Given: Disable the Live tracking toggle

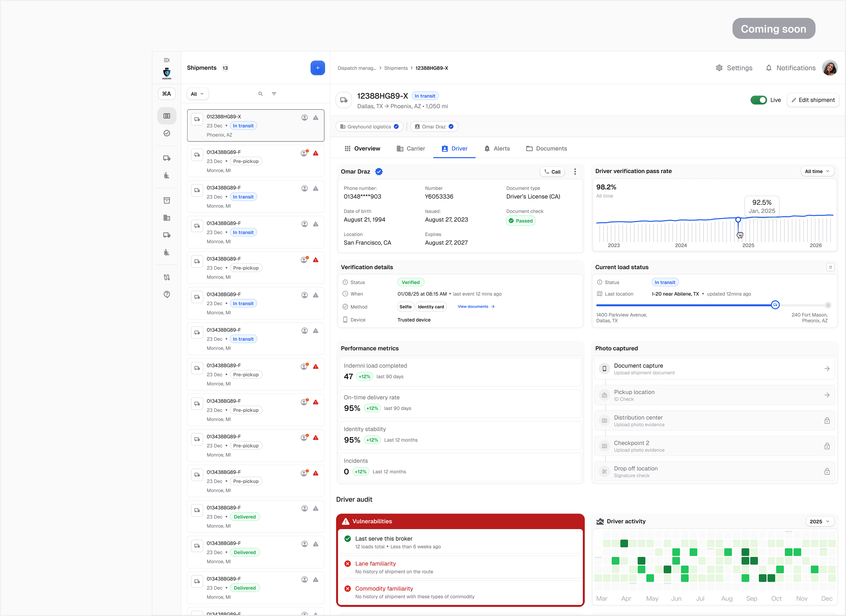Looking at the screenshot, I should point(758,100).
